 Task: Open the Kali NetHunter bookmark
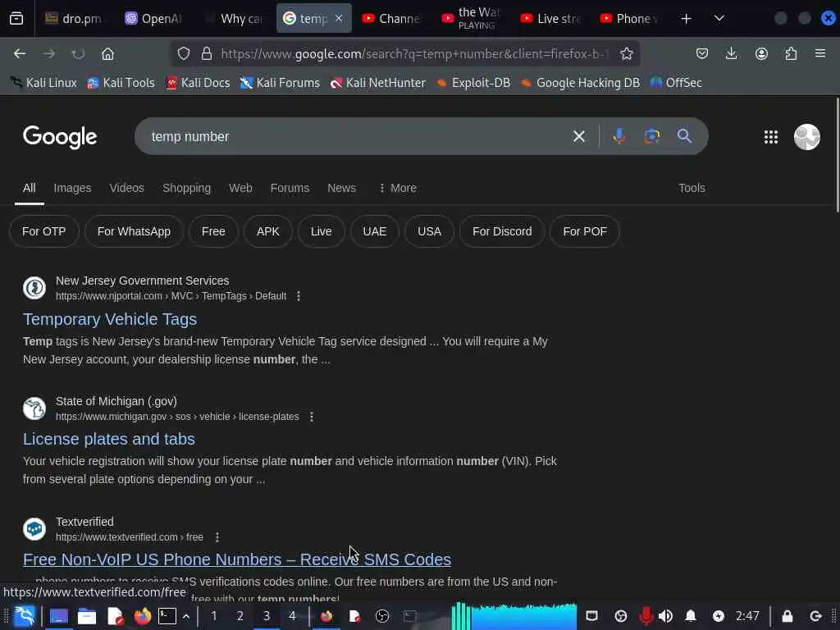[x=378, y=83]
